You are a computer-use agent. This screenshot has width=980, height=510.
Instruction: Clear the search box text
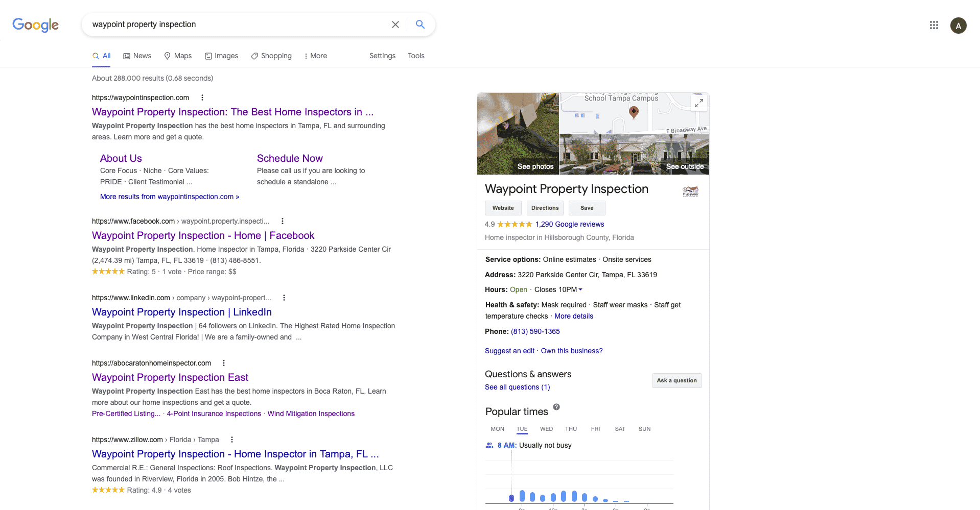coord(395,25)
